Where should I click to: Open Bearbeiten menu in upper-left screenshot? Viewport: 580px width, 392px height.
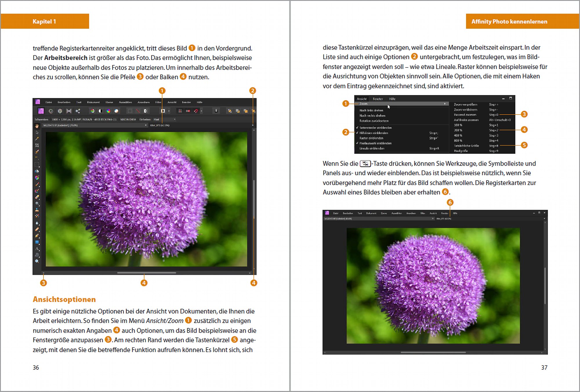[x=64, y=102]
